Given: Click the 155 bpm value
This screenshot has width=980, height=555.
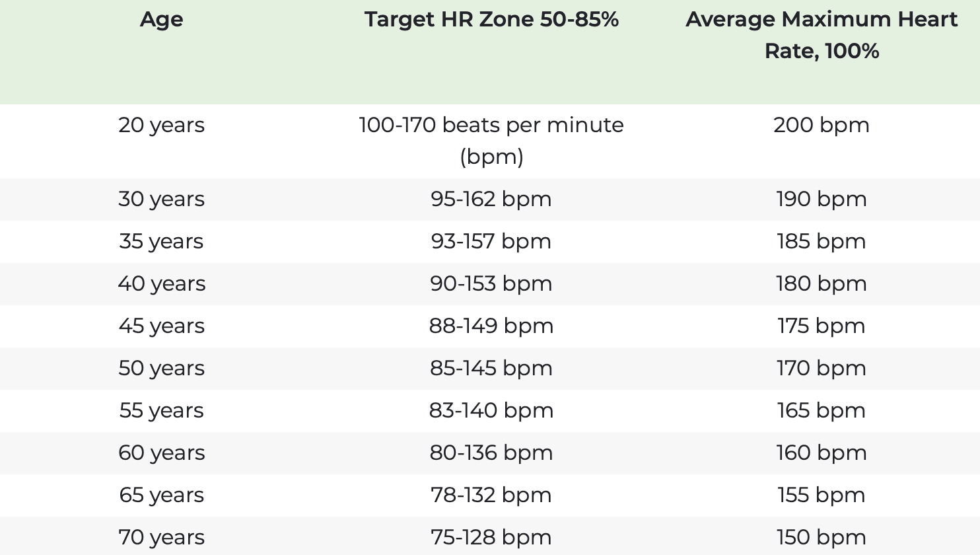Looking at the screenshot, I should [822, 495].
